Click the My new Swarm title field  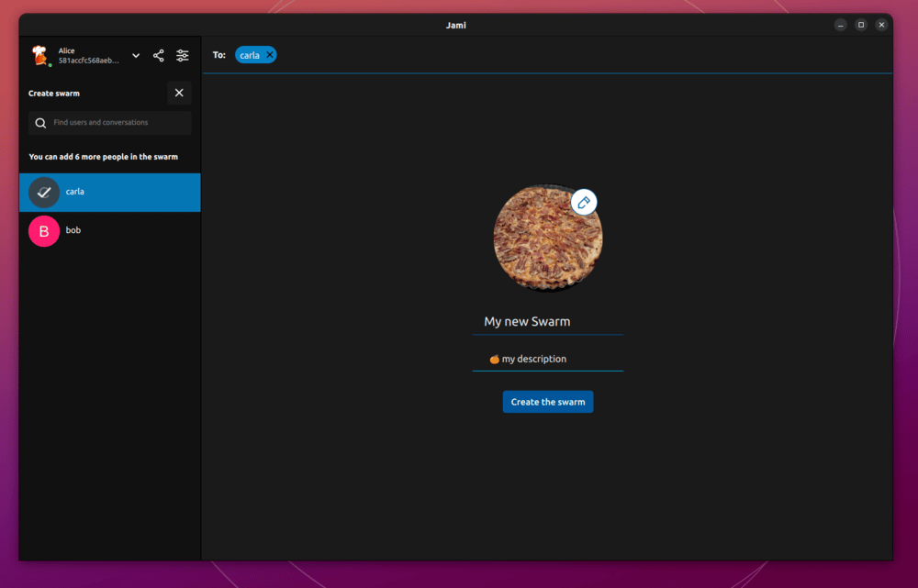pos(548,322)
